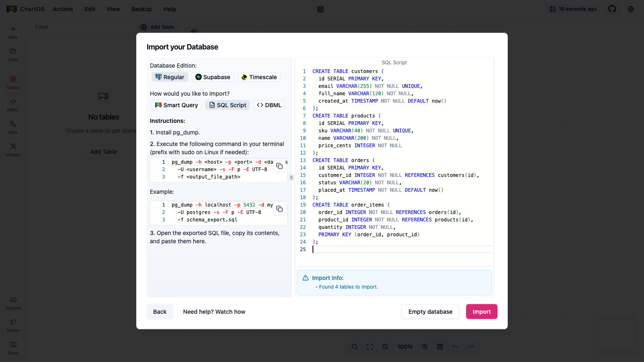644x362 pixels.
Task: Click the undo arrow icon
Action: point(455,347)
